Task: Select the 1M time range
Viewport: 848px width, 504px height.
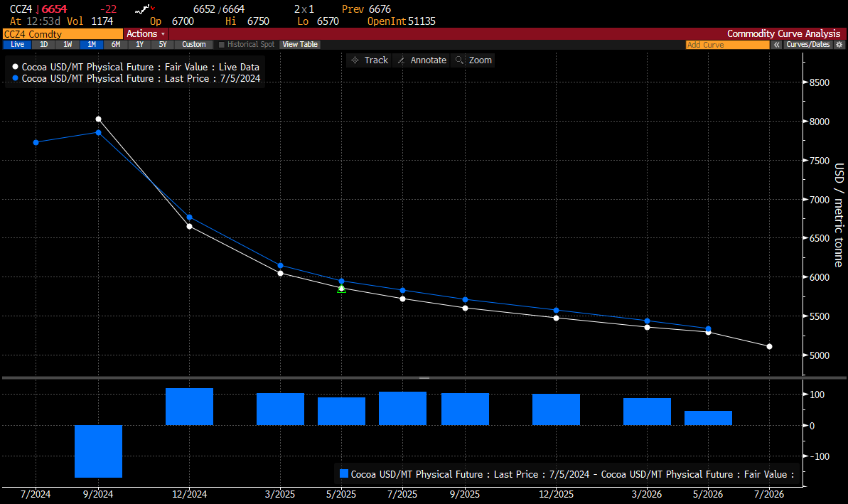Action: [92, 45]
